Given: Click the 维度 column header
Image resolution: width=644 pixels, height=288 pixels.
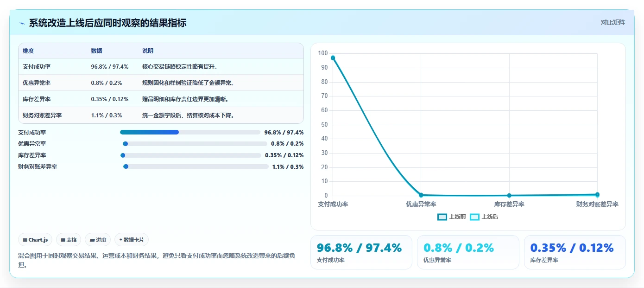Looking at the screenshot, I should tap(28, 51).
